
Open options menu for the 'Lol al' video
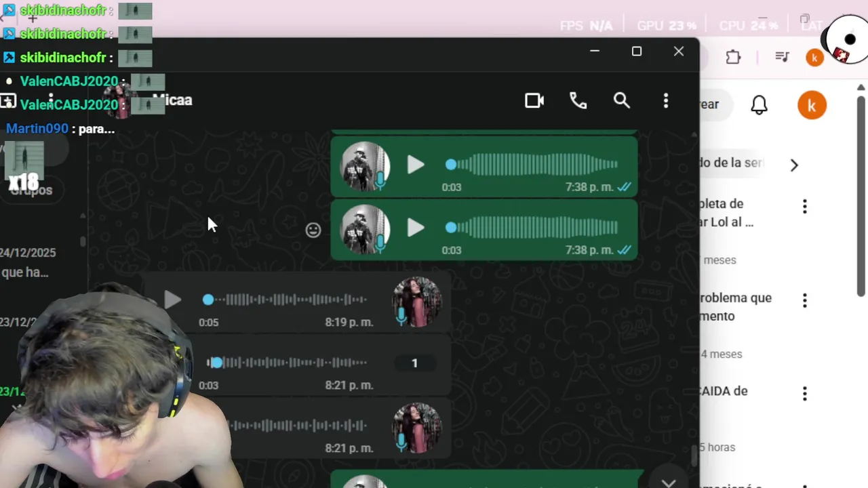pyautogui.click(x=805, y=206)
